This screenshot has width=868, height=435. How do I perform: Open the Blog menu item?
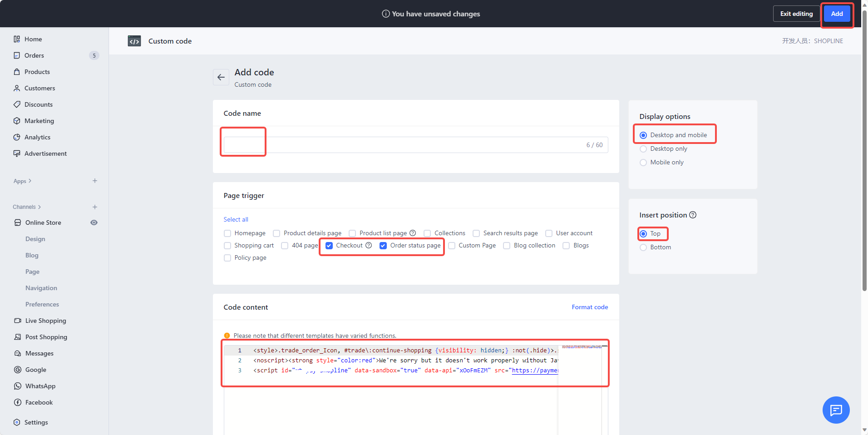32,255
